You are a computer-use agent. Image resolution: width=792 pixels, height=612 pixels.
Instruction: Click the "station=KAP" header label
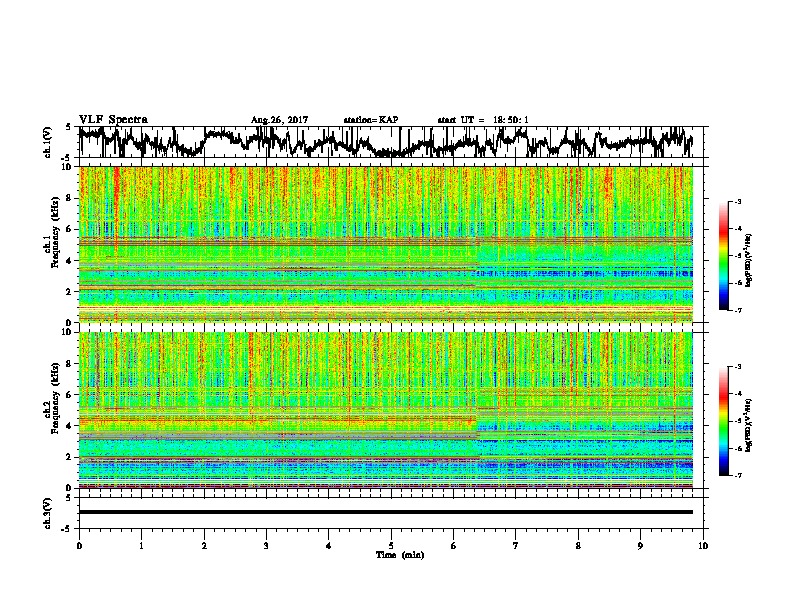[371, 120]
